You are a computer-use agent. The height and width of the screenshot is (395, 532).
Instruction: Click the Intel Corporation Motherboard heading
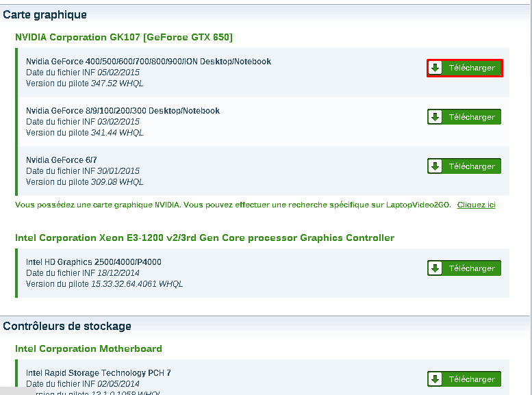click(x=88, y=349)
